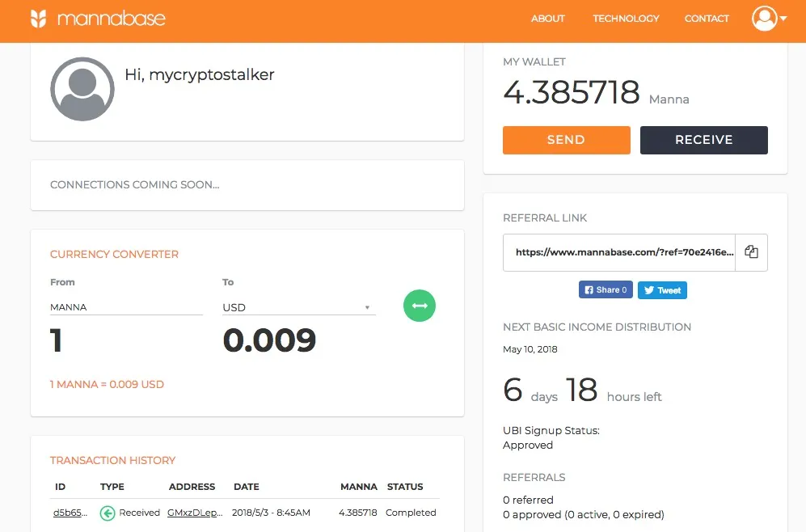Viewport: 806px width, 532px height.
Task: Click the profile picture placeholder avatar
Action: click(82, 89)
